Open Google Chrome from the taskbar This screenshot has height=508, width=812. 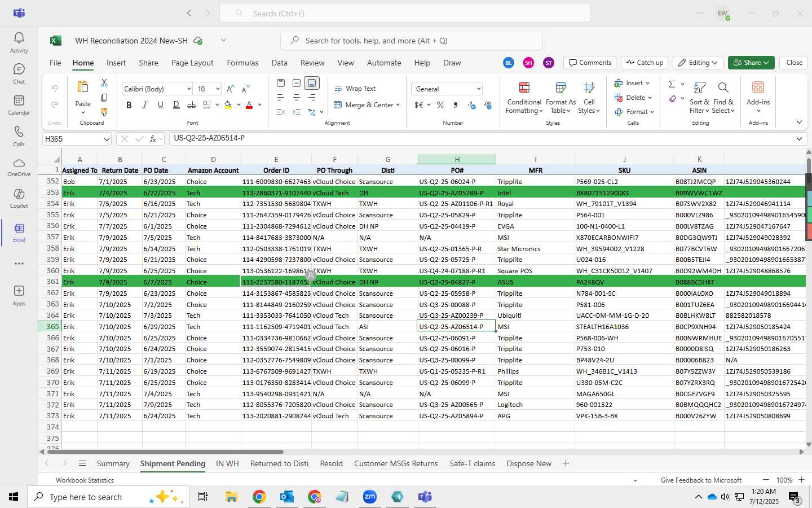pyautogui.click(x=259, y=497)
